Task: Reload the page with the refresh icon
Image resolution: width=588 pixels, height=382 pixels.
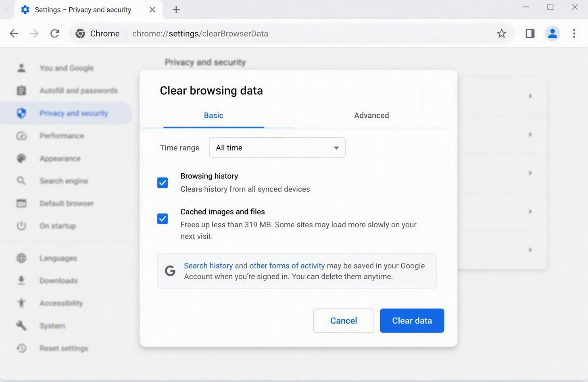Action: [x=55, y=33]
